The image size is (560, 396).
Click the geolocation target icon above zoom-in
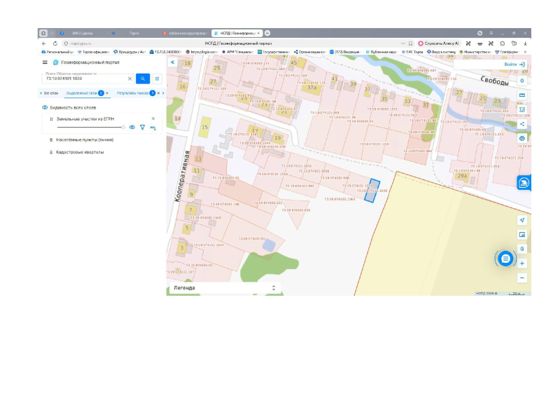pos(522,249)
